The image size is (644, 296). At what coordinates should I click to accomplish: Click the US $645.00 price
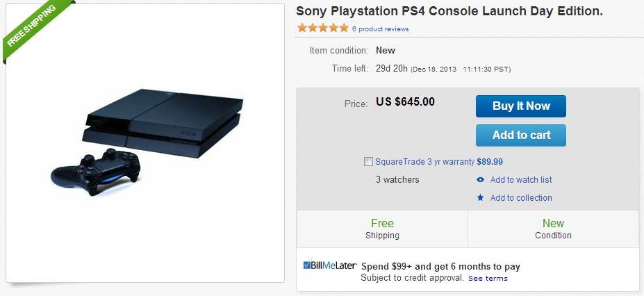coord(405,102)
